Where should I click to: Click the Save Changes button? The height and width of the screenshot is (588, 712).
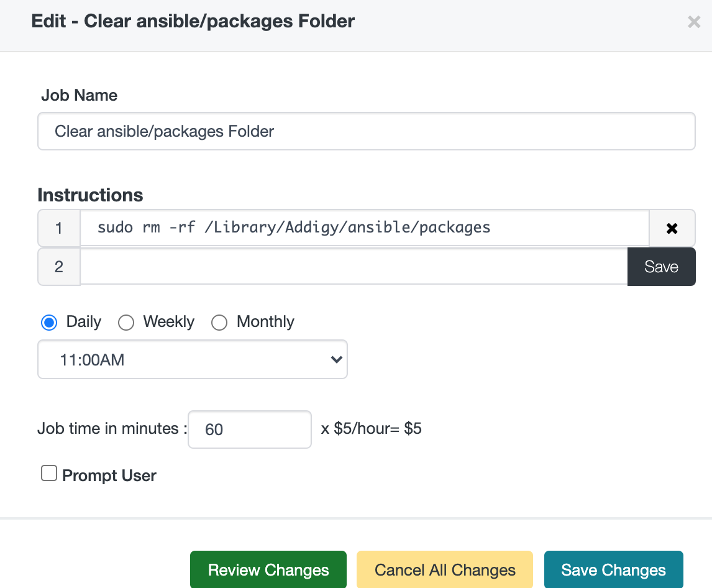613,570
